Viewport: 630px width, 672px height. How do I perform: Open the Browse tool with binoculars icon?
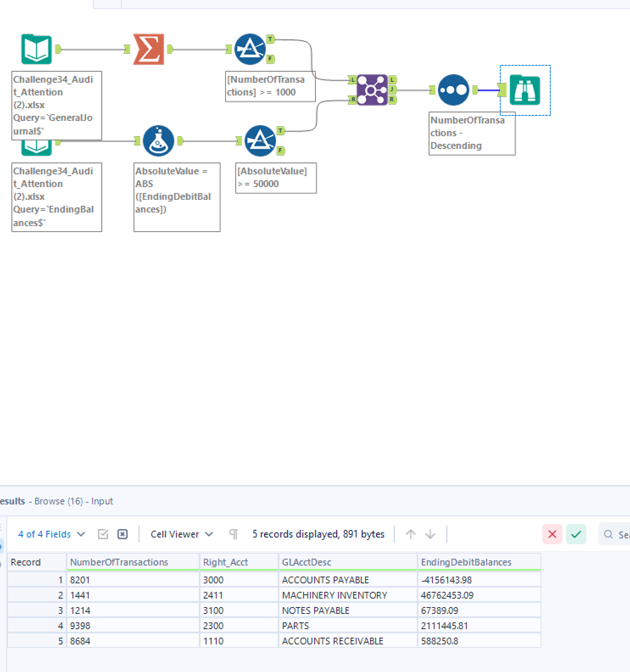click(x=525, y=90)
